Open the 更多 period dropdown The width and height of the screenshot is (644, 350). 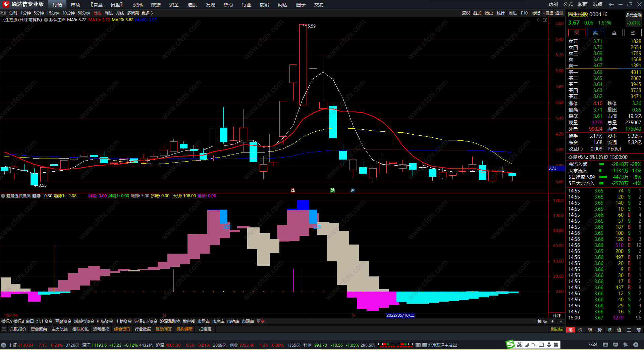coord(147,13)
